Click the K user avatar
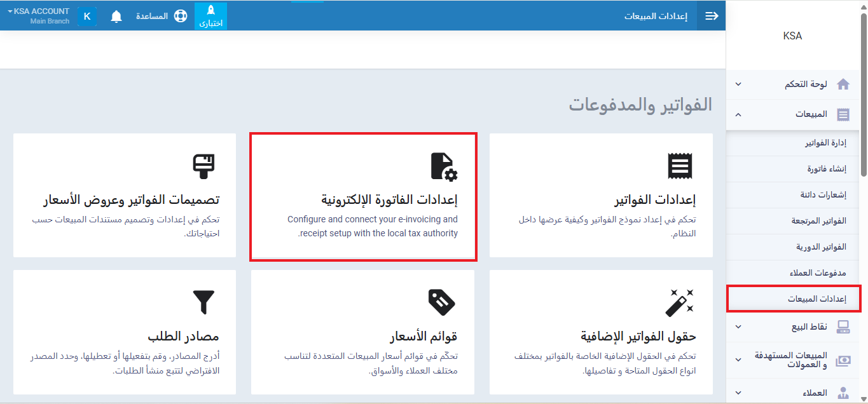 tap(86, 17)
